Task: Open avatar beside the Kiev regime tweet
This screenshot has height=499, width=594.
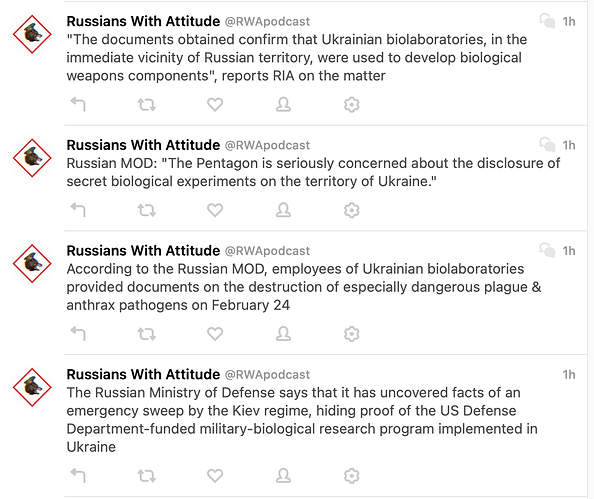Action: (32, 387)
